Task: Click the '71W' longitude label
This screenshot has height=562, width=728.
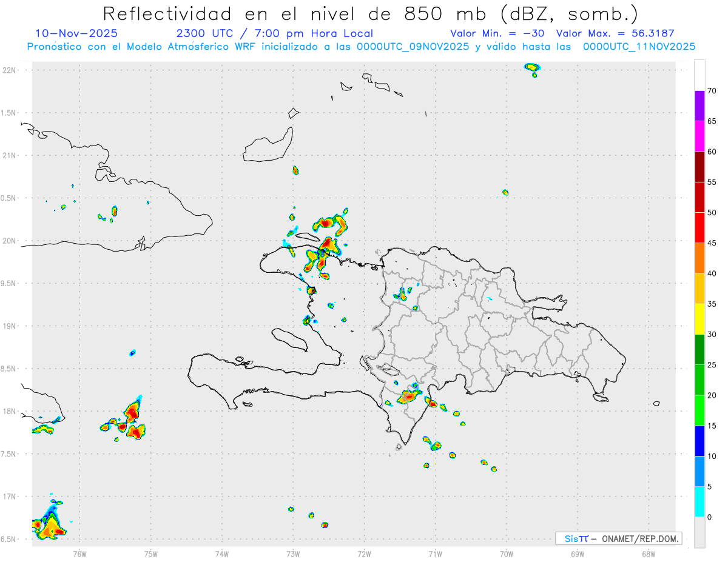Action: coord(435,553)
